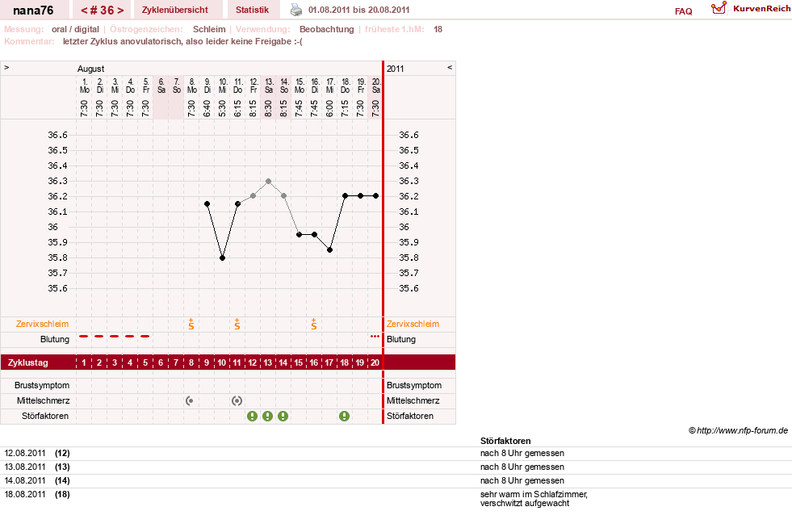The width and height of the screenshot is (792, 532).
Task: Click 'sehr warm im Schlafzimmer' note
Action: pyautogui.click(x=534, y=494)
